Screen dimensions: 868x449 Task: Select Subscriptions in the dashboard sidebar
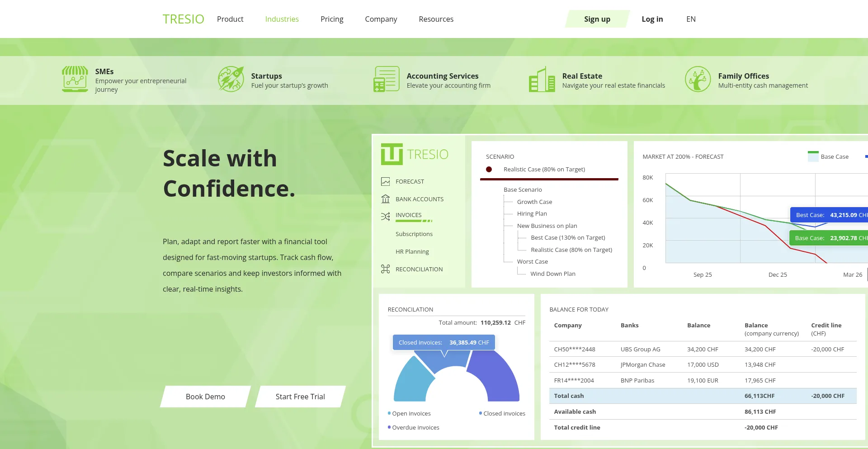[414, 234]
